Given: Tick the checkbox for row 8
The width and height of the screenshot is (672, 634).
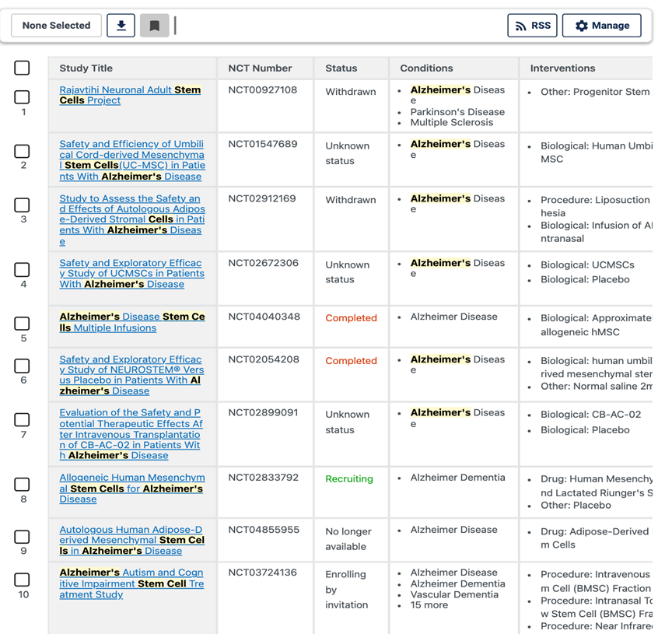Looking at the screenshot, I should pos(23,485).
